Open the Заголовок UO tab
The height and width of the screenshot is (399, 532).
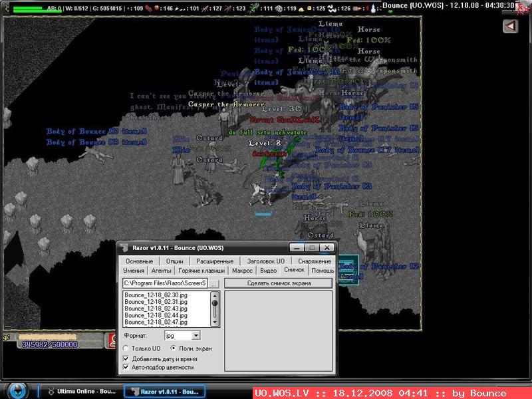pos(265,261)
